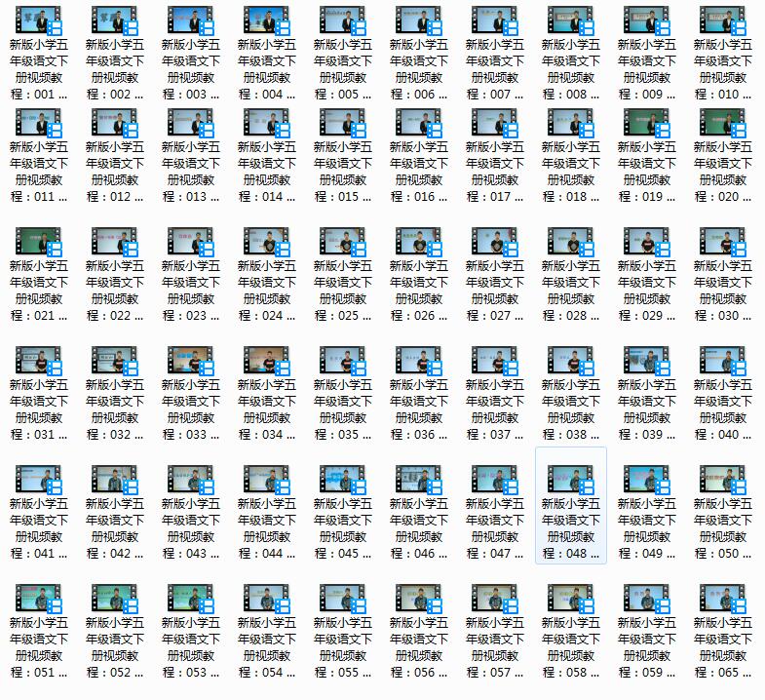Select video 044 by its name label
Screen dimensions: 765x700
click(x=266, y=528)
